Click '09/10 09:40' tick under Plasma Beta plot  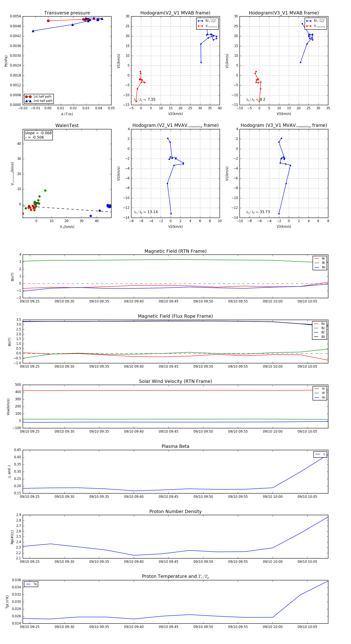pyautogui.click(x=134, y=496)
